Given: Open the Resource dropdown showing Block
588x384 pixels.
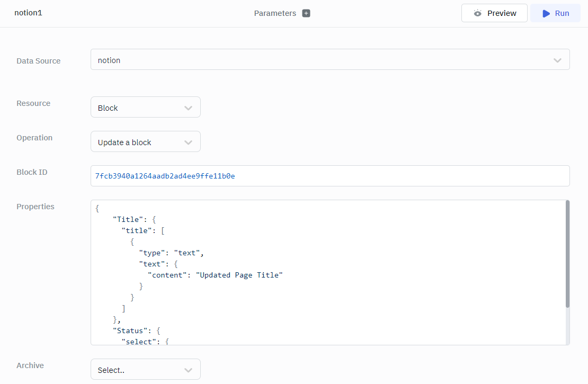Looking at the screenshot, I should [145, 108].
